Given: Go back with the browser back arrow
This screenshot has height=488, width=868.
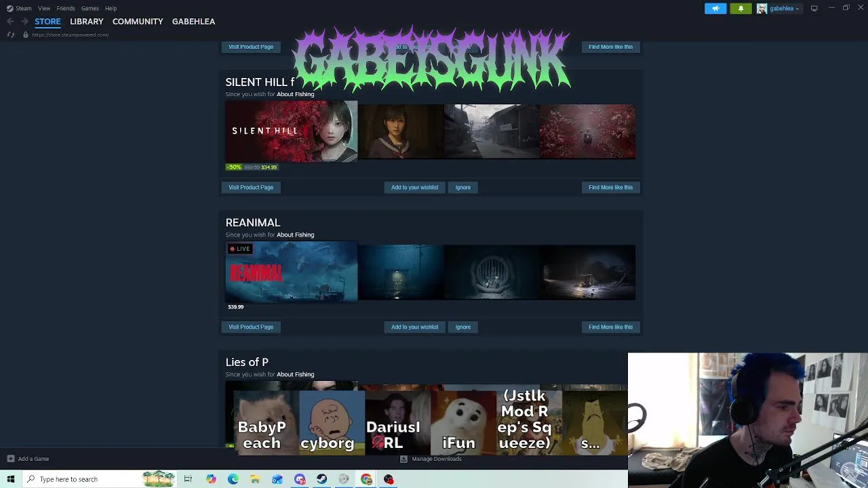Looking at the screenshot, I should pyautogui.click(x=10, y=22).
